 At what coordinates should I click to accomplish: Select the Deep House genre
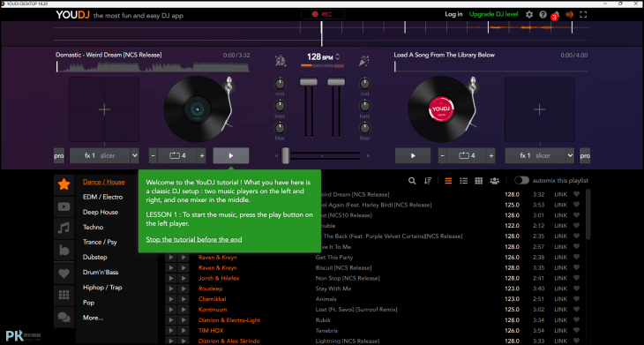(101, 212)
